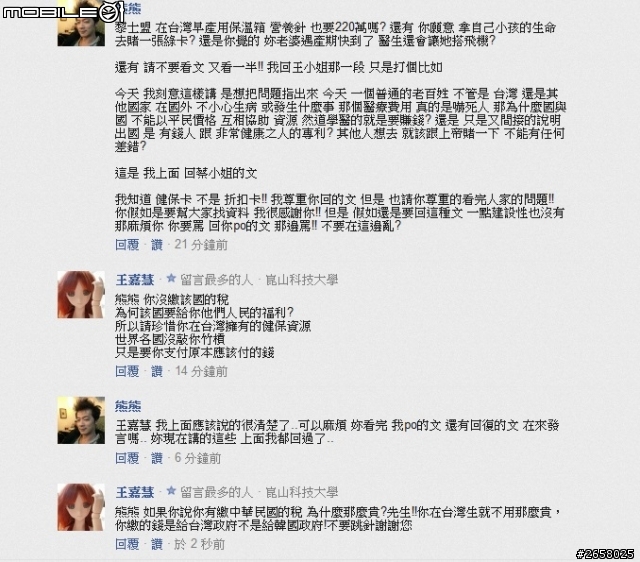The image size is (640, 562).
Task: Click star badge on the latest 王嘉慧 comment
Action: coord(171,491)
